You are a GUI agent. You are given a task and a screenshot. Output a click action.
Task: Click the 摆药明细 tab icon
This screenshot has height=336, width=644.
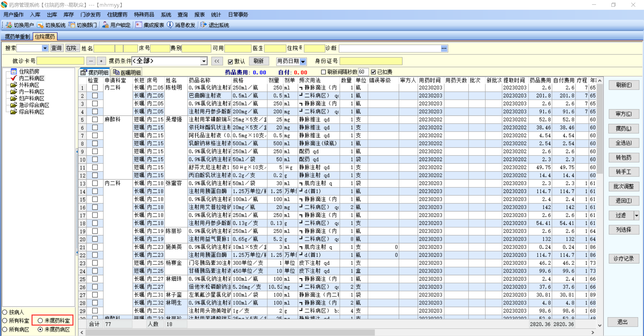(84, 72)
